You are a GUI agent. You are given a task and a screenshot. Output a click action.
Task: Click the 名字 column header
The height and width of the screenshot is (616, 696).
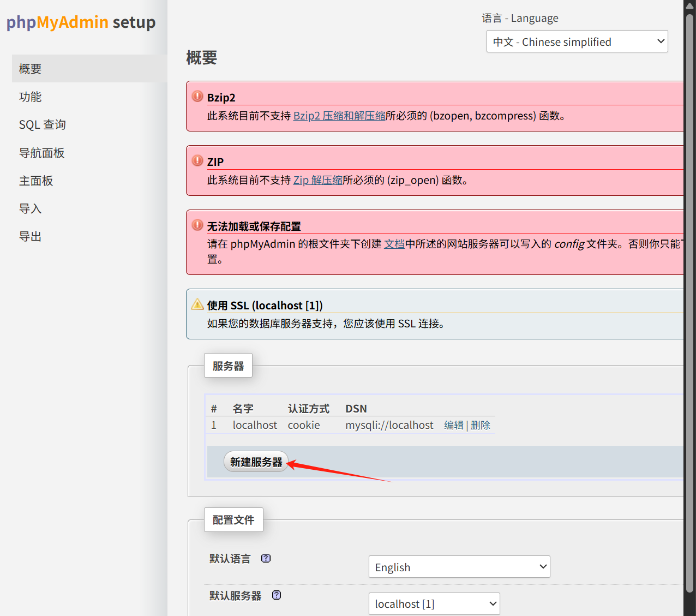[243, 409]
